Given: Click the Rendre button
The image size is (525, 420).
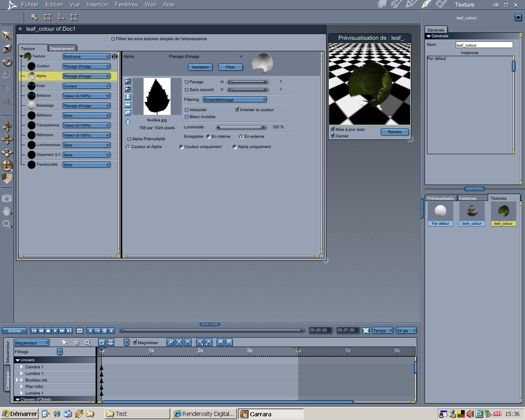Looking at the screenshot, I should coord(395,132).
